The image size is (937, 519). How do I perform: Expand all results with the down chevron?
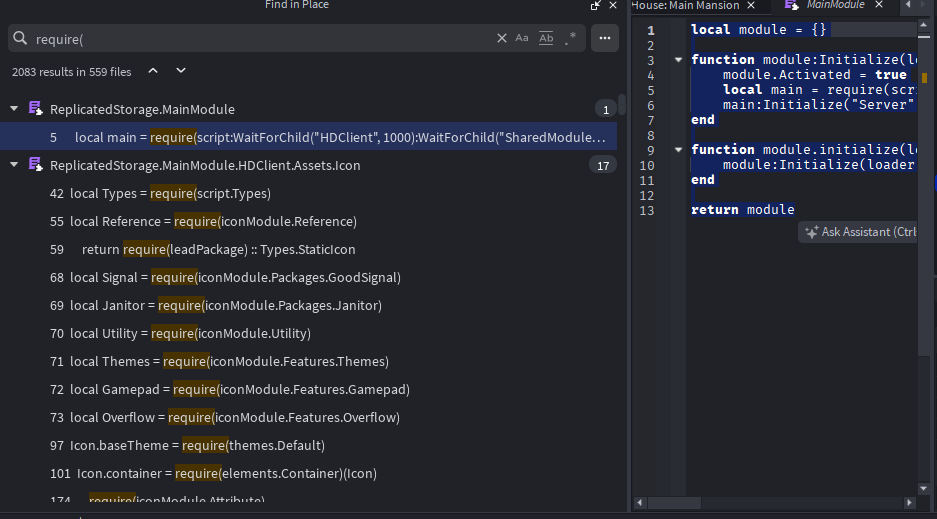click(x=181, y=71)
